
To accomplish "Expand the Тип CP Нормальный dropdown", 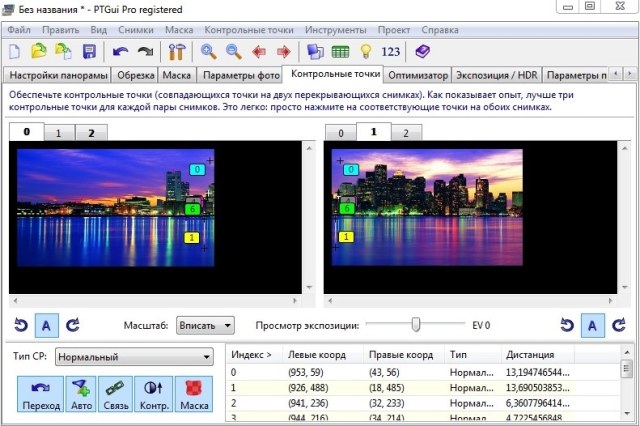I will (x=134, y=357).
